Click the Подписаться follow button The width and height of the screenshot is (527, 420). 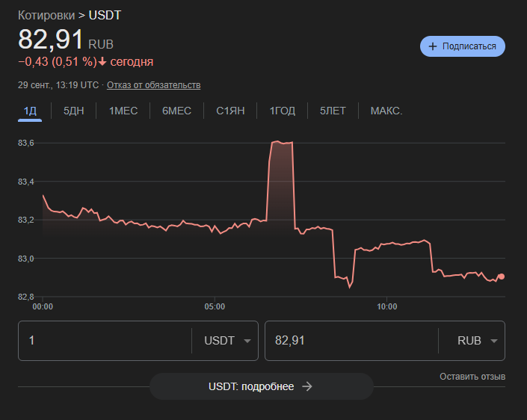(x=463, y=46)
